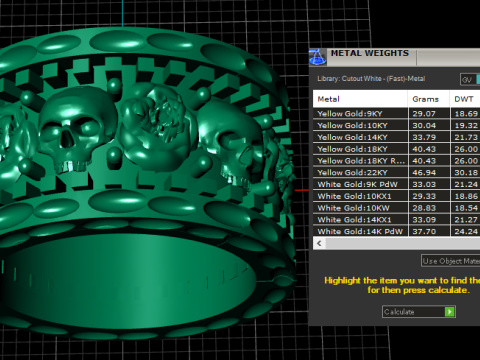Click the Use Object Material button
Image resolution: width=480 pixels, height=360 pixels.
[x=451, y=261]
